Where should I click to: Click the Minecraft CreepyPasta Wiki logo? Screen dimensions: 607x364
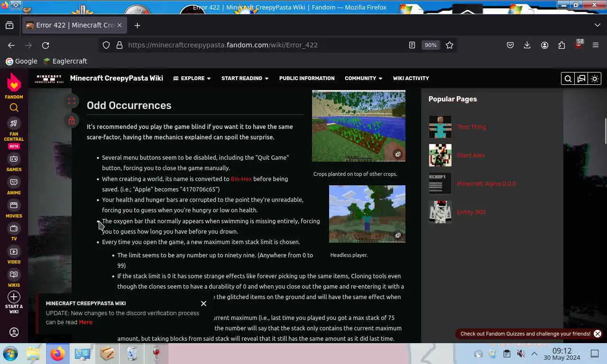click(49, 79)
